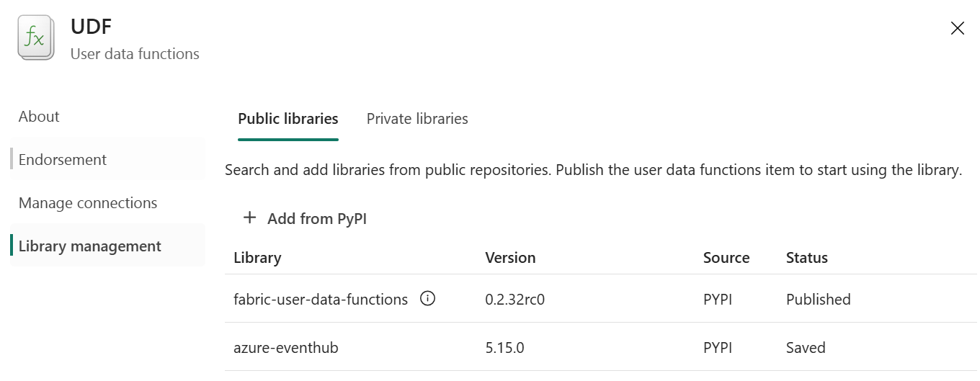Viewport: 980px width, 381px height.
Task: Switch to the Private libraries tab
Action: tap(417, 119)
